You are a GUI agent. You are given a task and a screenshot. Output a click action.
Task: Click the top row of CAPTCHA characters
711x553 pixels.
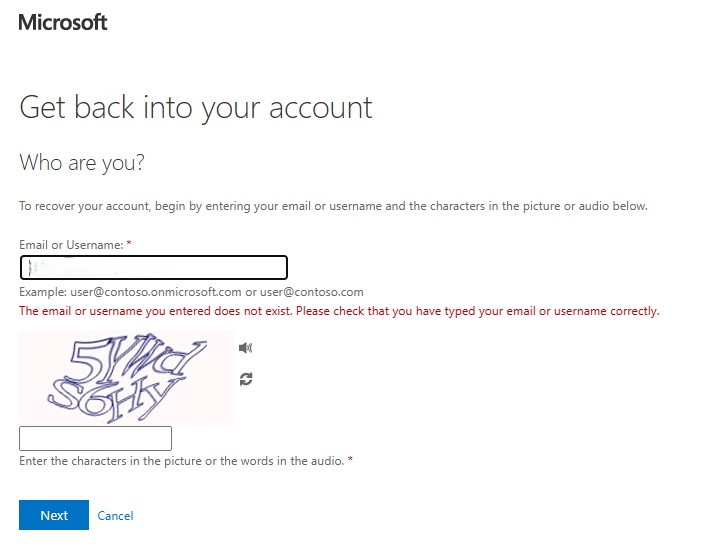click(x=136, y=360)
